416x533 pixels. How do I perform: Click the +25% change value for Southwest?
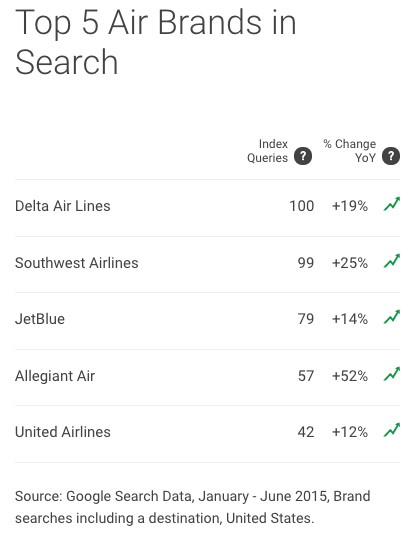pos(350,263)
